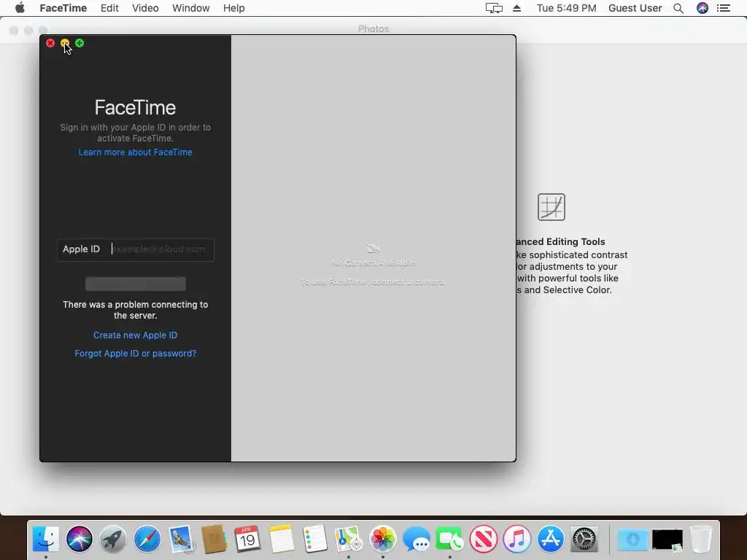The image size is (747, 560).
Task: Zoom FaceTime window with green button
Action: point(80,43)
